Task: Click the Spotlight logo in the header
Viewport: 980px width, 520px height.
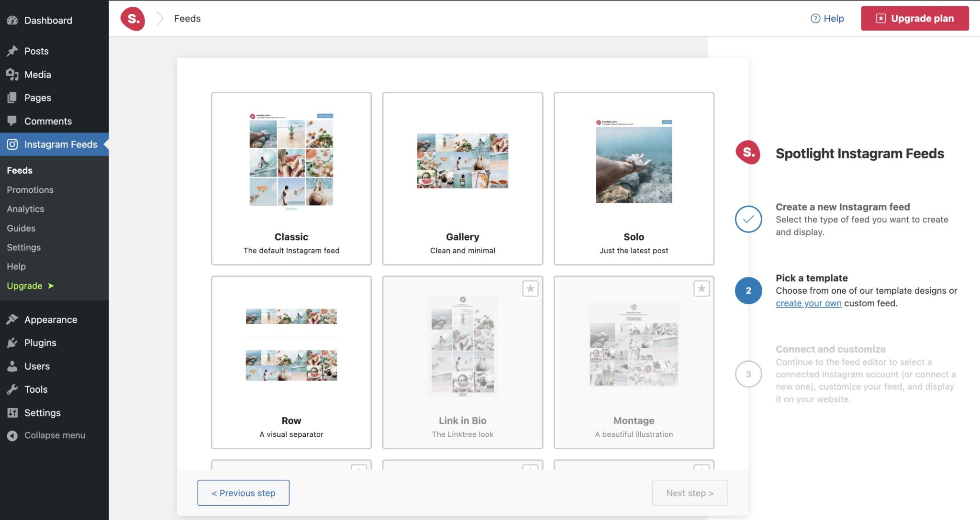Action: coord(133,19)
